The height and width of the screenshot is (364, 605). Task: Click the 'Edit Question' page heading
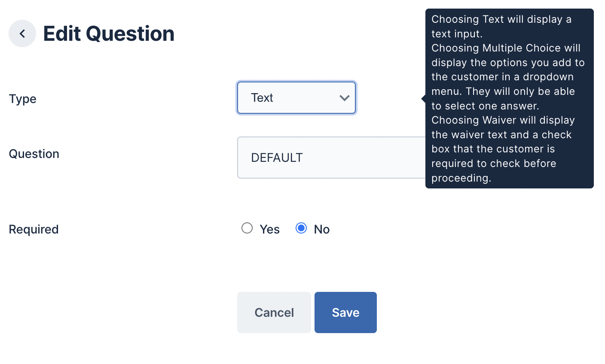point(109,33)
